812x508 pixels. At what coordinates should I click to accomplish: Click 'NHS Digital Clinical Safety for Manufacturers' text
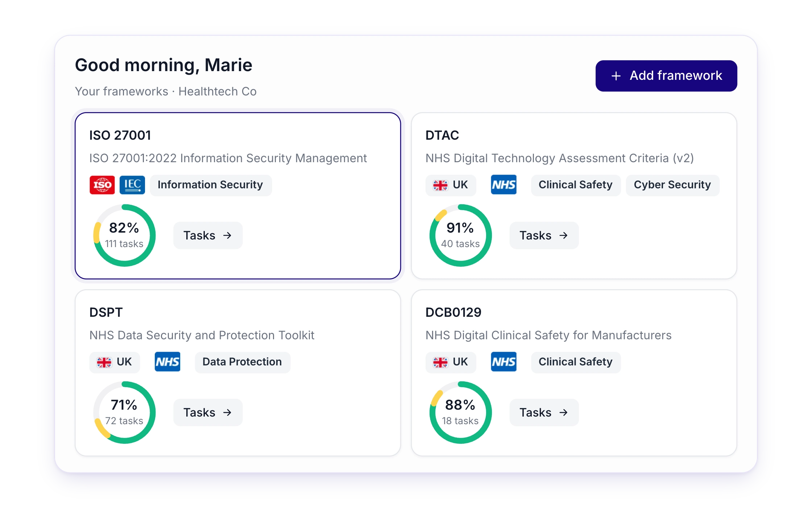click(x=548, y=335)
